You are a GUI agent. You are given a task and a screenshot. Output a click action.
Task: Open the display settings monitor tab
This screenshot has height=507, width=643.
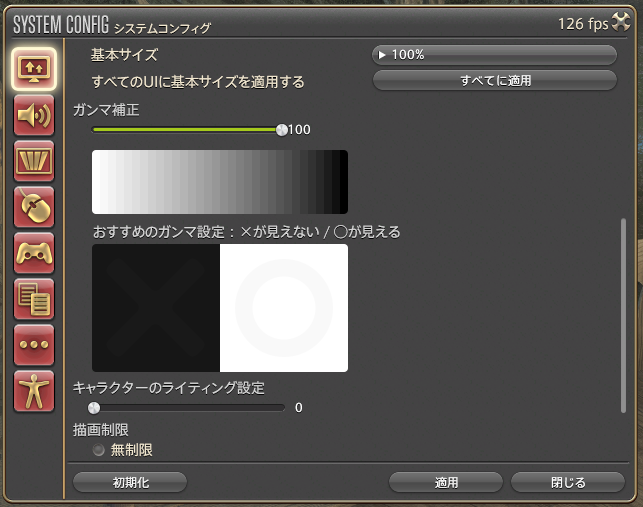point(35,69)
